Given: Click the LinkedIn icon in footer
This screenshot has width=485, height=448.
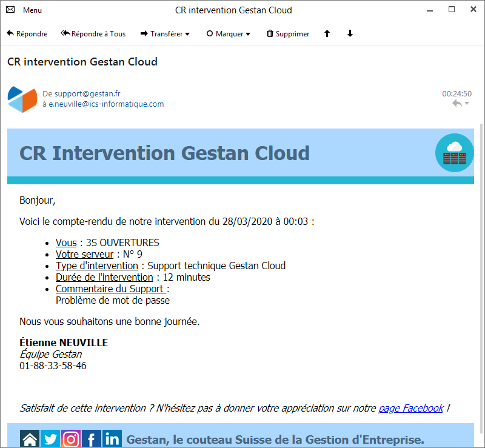Looking at the screenshot, I should click(112, 439).
